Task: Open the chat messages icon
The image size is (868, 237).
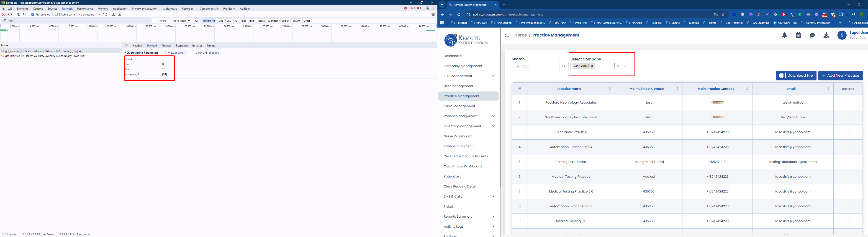Action: coord(812,35)
